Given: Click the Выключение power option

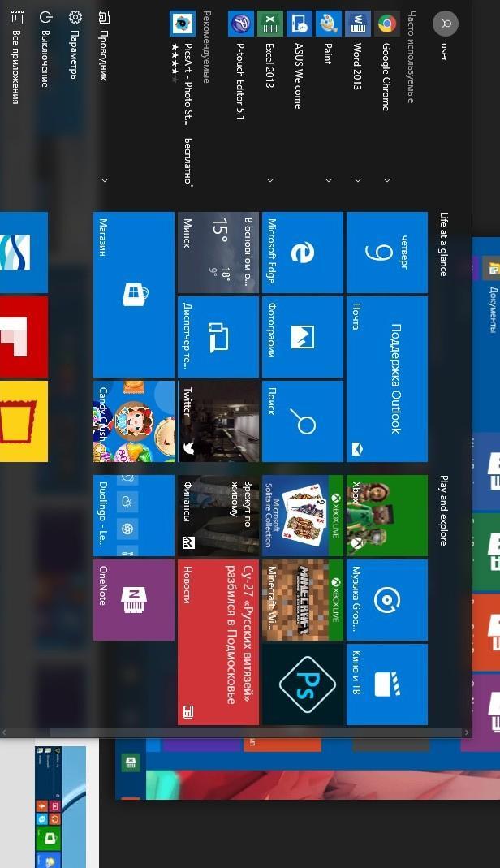Looking at the screenshot, I should 45,49.
